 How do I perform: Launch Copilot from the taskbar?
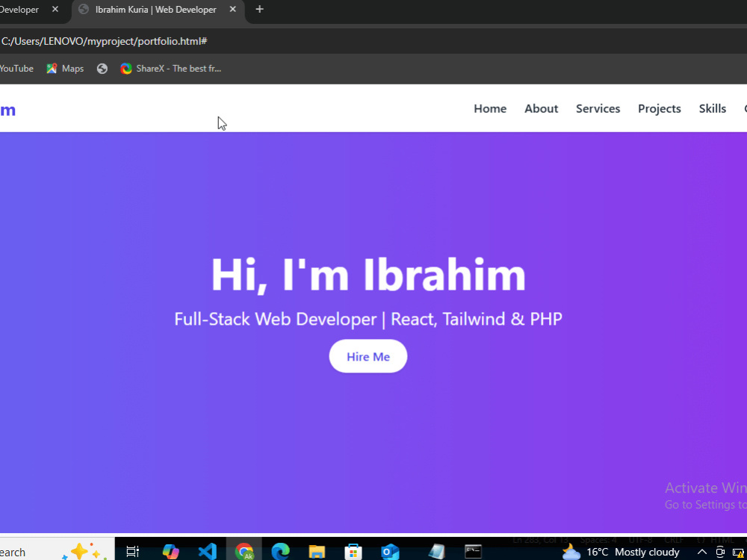pyautogui.click(x=170, y=552)
